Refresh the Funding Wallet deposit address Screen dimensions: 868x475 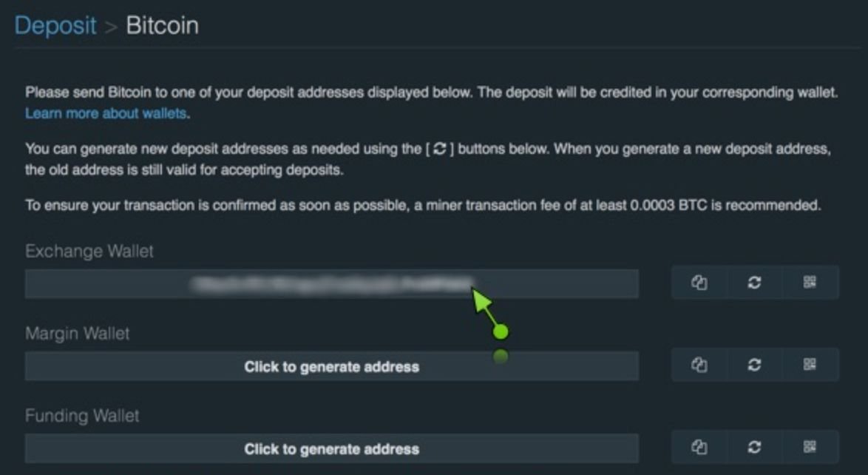pos(753,447)
